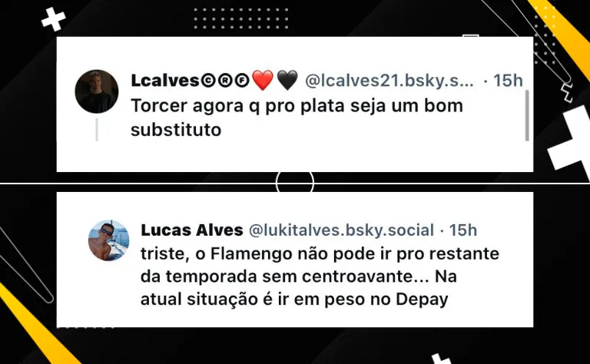
Task: Click the @lukitalves.bsky.social handle
Action: pos(341,230)
